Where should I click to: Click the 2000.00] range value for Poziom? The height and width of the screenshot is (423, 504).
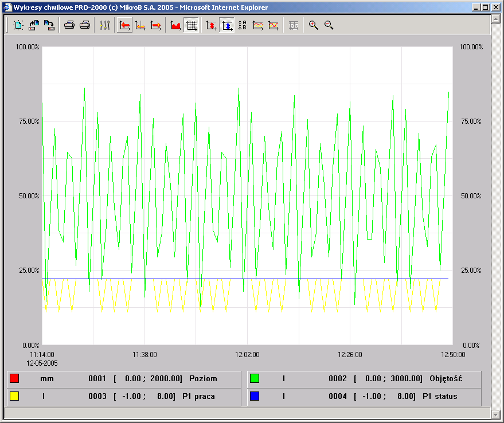click(166, 379)
